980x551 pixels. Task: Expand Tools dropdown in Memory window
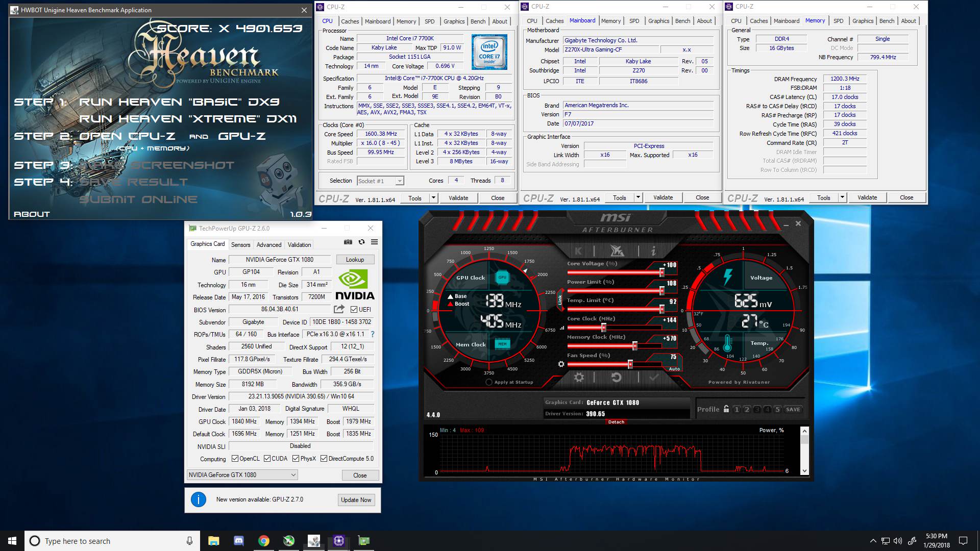tap(842, 197)
